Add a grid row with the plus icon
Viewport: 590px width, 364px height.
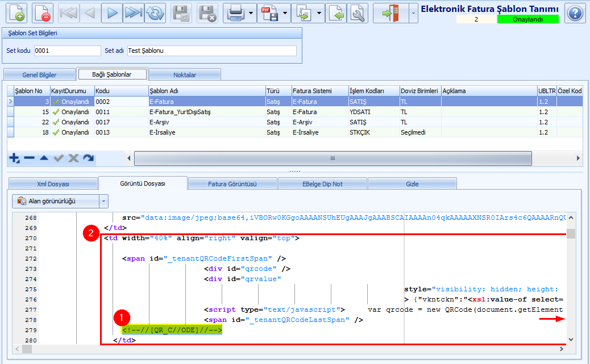pos(14,158)
